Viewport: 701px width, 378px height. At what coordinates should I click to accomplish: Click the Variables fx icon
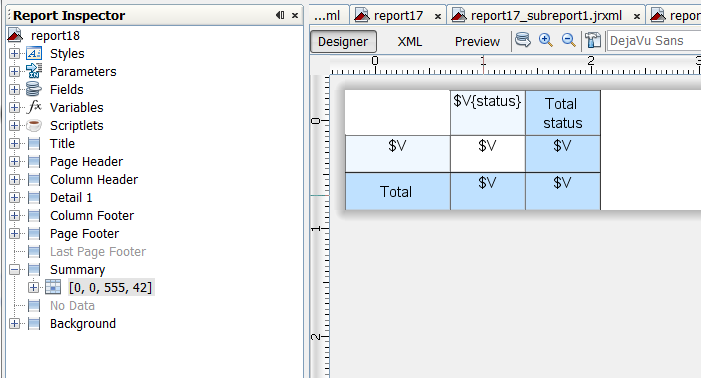pyautogui.click(x=34, y=107)
